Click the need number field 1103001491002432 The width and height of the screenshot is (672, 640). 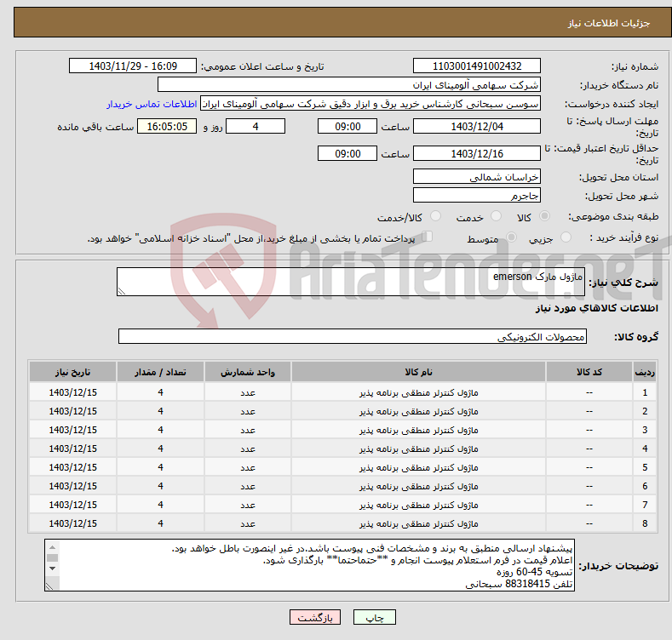coord(477,66)
